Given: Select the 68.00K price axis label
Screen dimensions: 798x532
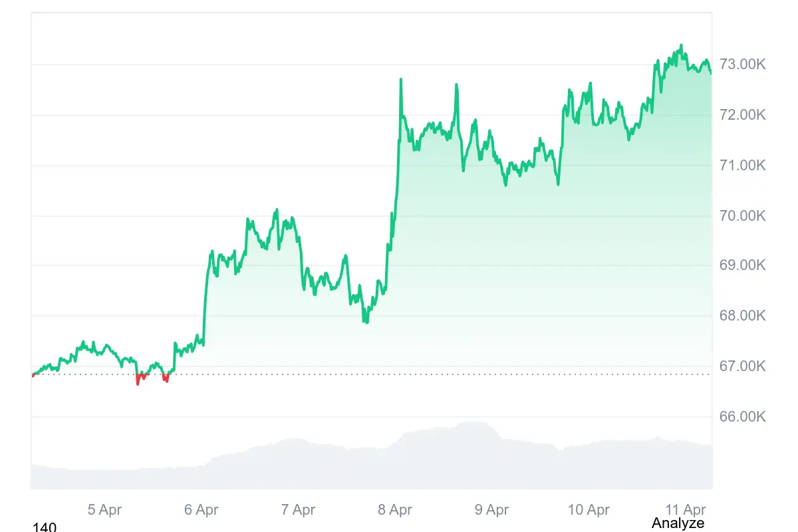Looking at the screenshot, I should click(743, 316).
